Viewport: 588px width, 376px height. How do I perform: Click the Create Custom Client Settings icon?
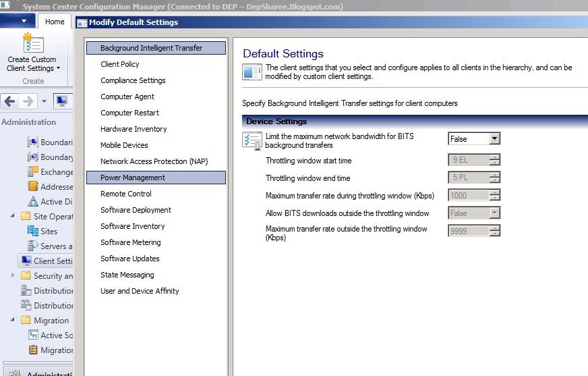tap(33, 43)
